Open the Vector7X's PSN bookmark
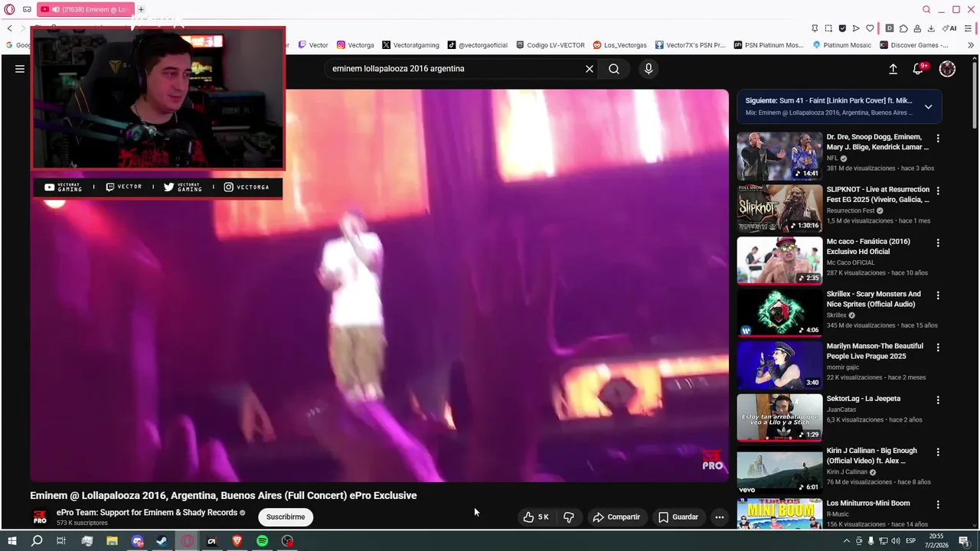 tap(690, 45)
